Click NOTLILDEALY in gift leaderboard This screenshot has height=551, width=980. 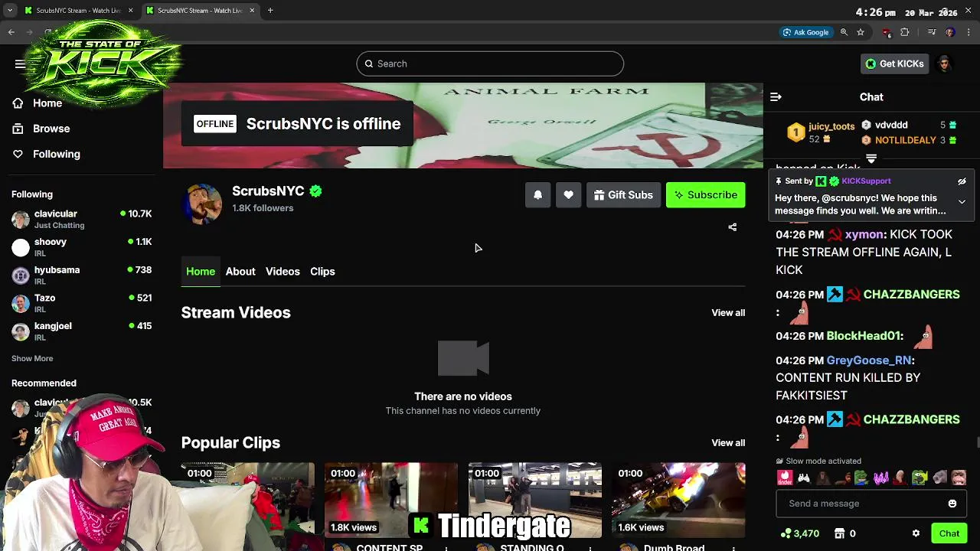(x=905, y=141)
